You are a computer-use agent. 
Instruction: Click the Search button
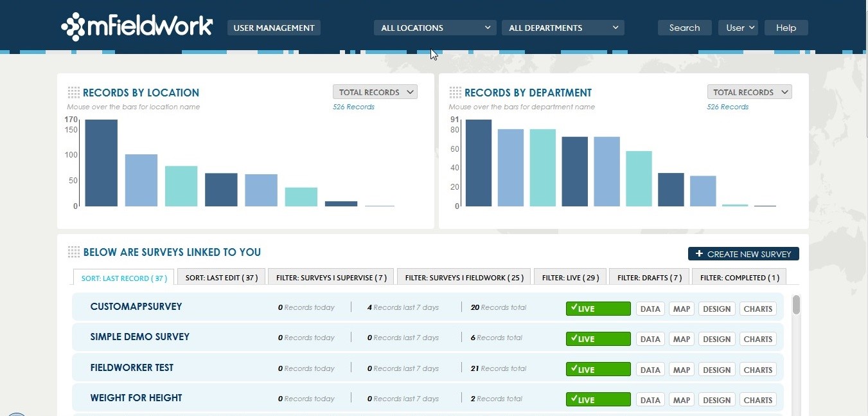[x=684, y=28]
